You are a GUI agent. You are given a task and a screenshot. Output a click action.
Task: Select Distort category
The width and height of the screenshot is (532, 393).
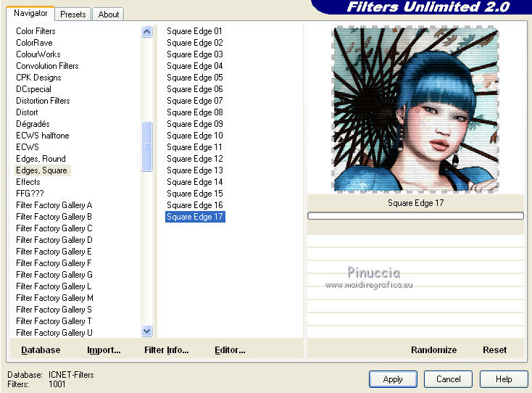pyautogui.click(x=27, y=112)
